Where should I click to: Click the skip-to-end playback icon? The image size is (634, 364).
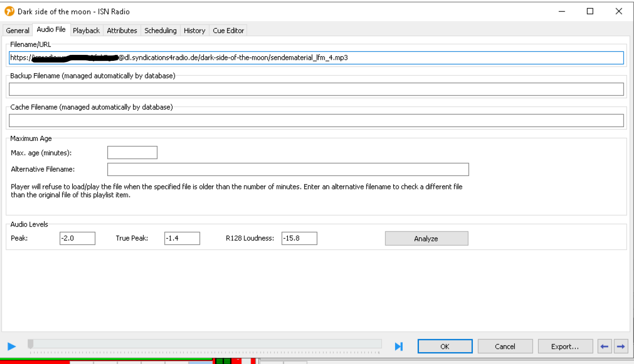pos(399,347)
